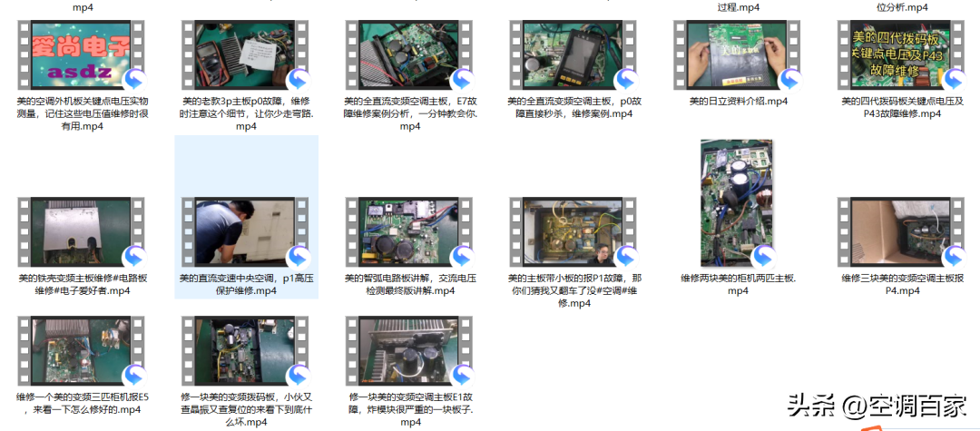Click player badge icon on 老款3p主板 thumbnail
Viewport: 980px width, 431px height.
click(299, 81)
